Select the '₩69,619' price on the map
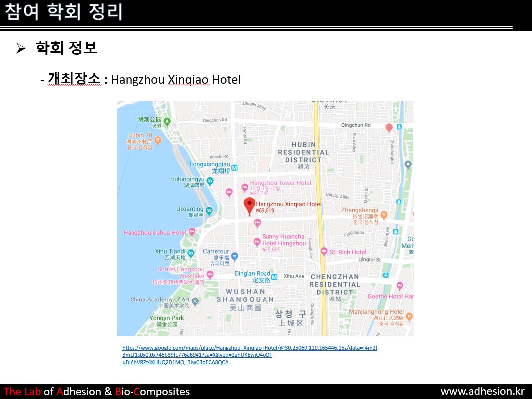This screenshot has width=532, height=399. (265, 211)
